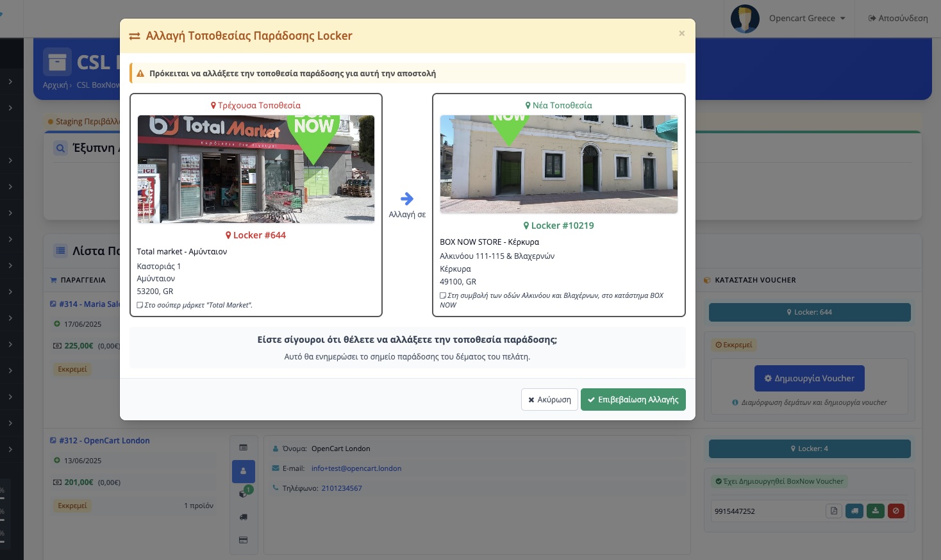Click the 201,00€ amount of order #312
The image size is (941, 560).
pos(79,482)
